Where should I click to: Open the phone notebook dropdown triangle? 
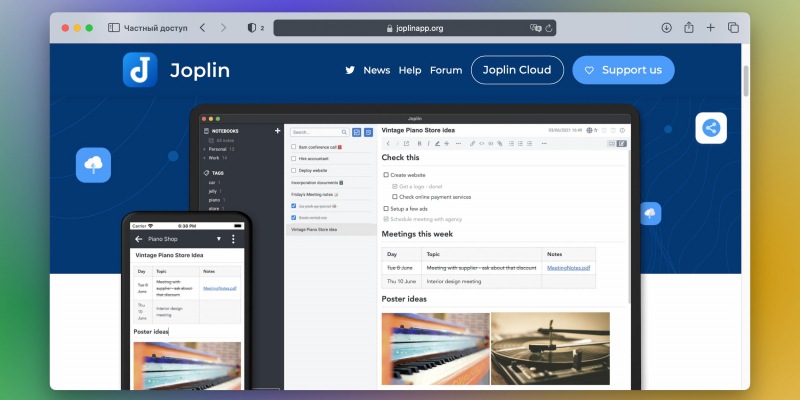[x=219, y=239]
